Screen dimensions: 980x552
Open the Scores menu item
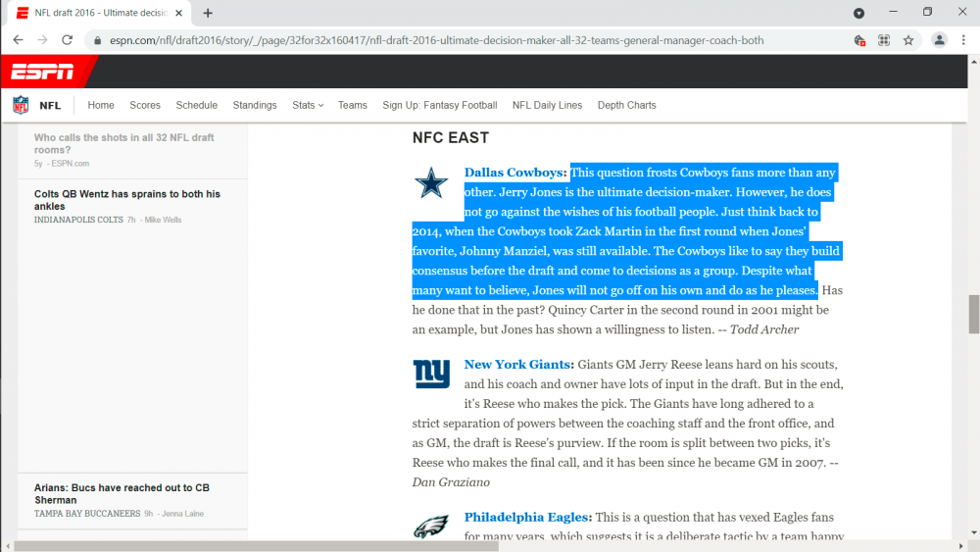coord(145,105)
